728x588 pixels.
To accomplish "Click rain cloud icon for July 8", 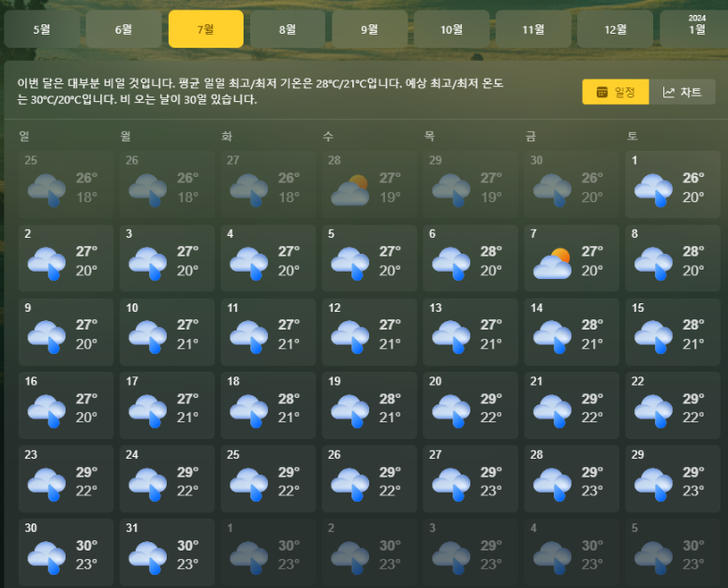I will [653, 263].
